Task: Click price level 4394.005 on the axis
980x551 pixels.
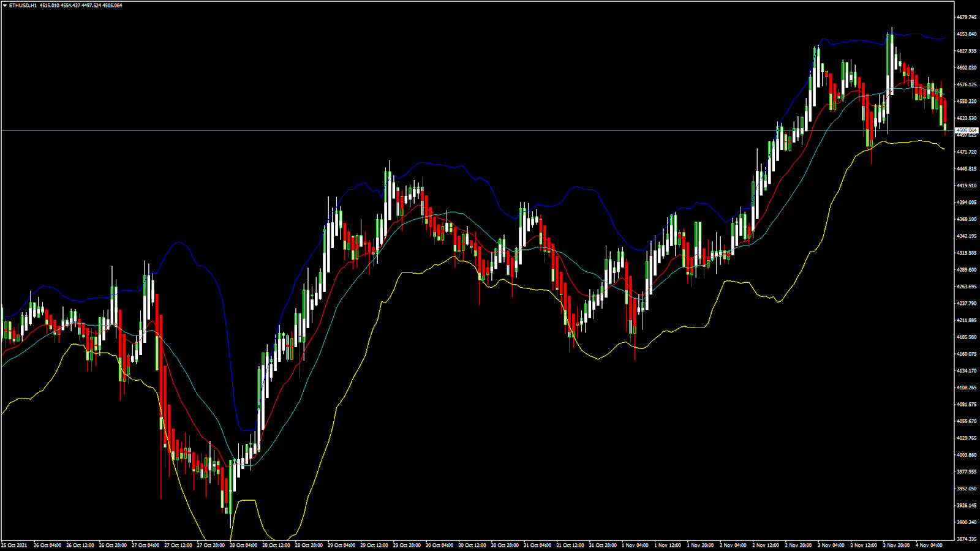Action: (x=967, y=203)
